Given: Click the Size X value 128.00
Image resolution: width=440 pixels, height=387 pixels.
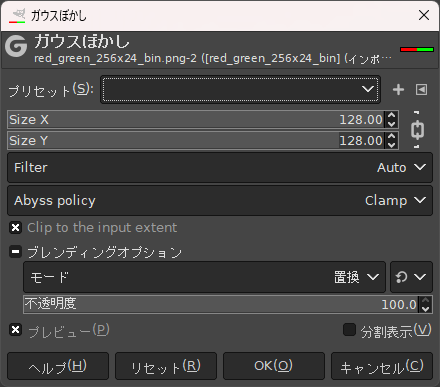Looking at the screenshot, I should tap(361, 120).
